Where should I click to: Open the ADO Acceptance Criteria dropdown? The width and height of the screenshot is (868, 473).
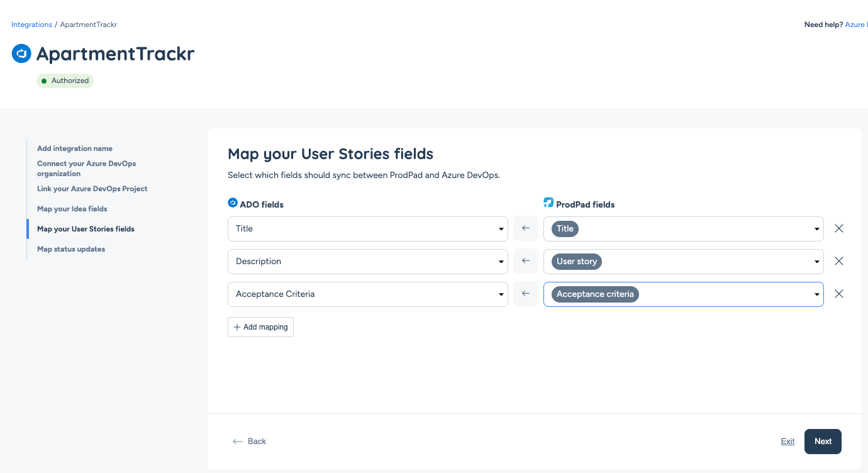(x=367, y=294)
